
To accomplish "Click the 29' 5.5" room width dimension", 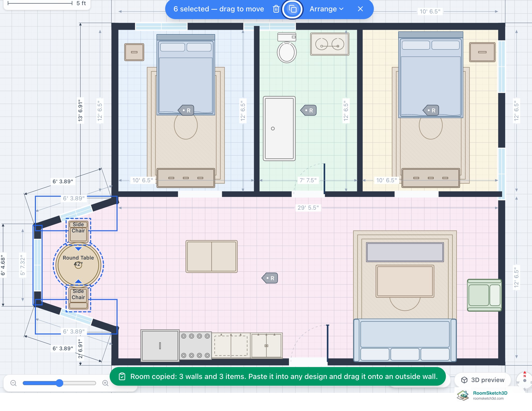I will click(308, 208).
